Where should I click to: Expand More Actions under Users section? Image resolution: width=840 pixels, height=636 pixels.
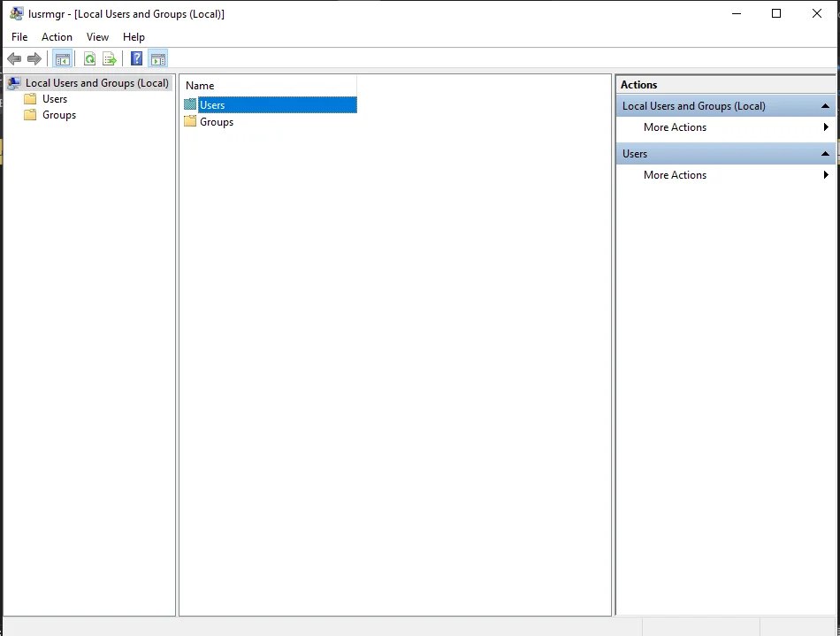coord(675,175)
